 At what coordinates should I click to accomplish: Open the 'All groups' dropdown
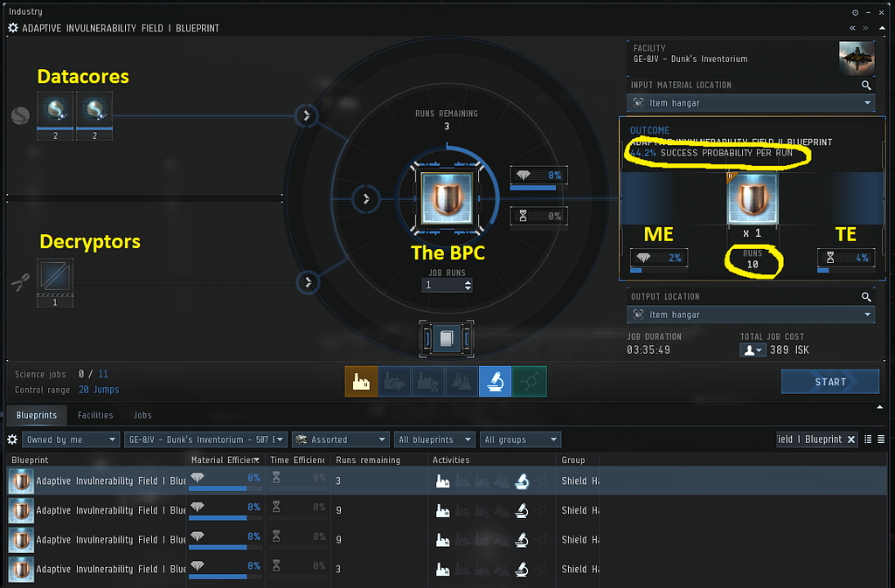coord(521,439)
